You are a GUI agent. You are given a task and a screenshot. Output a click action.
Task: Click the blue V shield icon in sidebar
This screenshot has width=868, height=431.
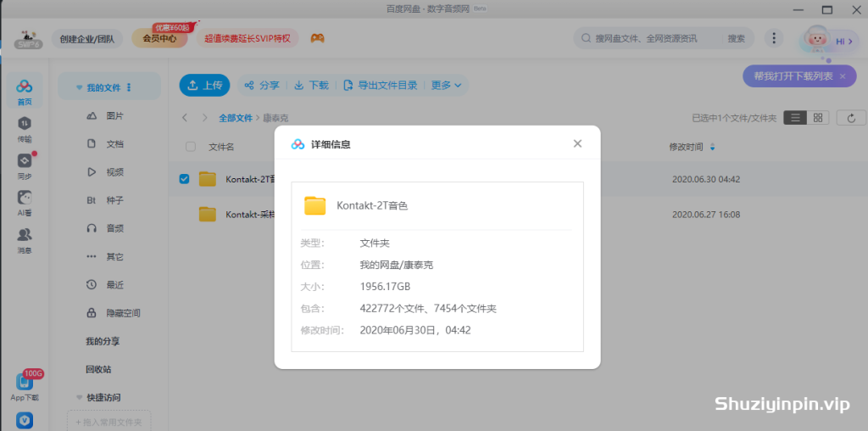click(x=25, y=421)
